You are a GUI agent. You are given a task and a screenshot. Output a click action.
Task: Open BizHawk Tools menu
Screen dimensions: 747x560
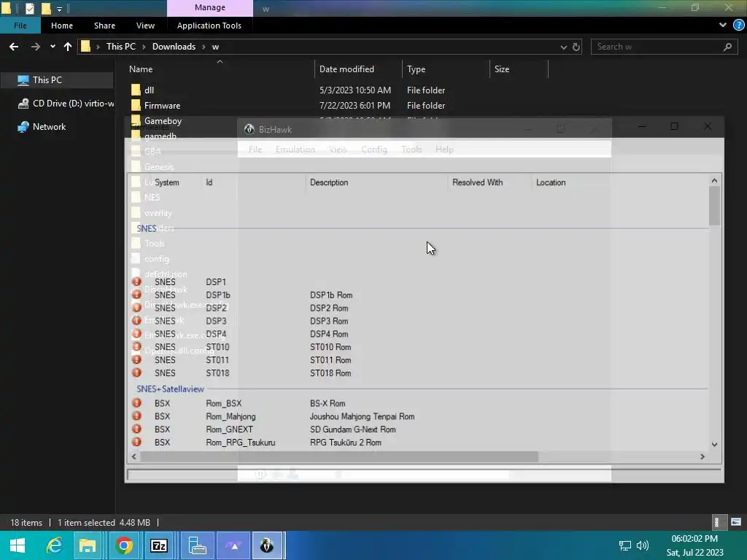[411, 149]
